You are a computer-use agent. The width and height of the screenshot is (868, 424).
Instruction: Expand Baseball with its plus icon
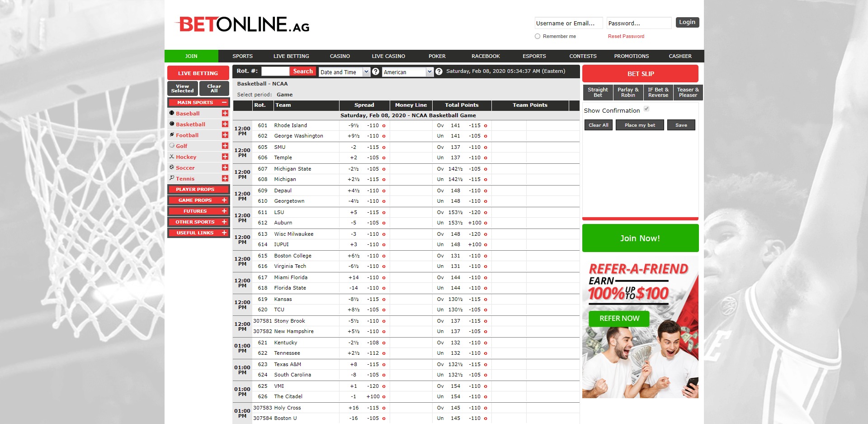tap(225, 113)
